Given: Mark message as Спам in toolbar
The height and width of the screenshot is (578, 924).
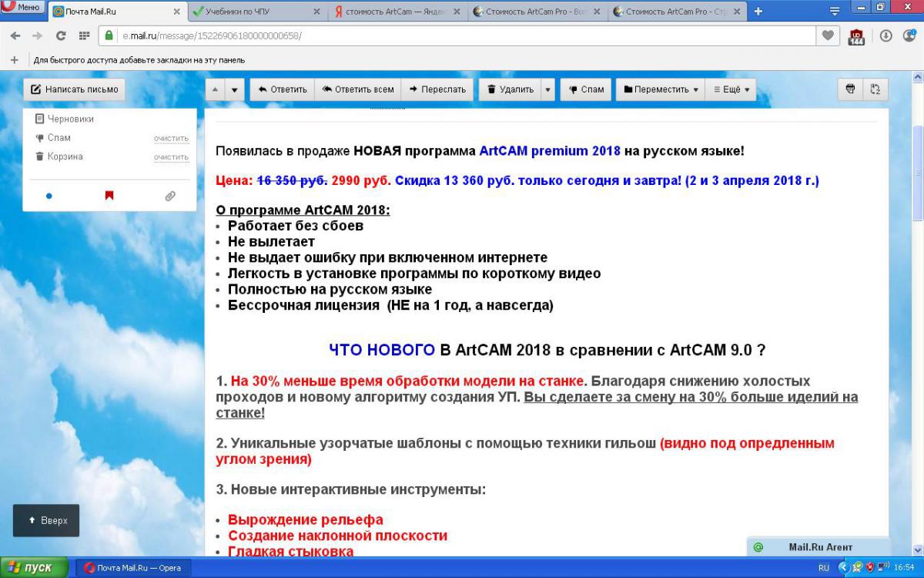Looking at the screenshot, I should [x=586, y=89].
